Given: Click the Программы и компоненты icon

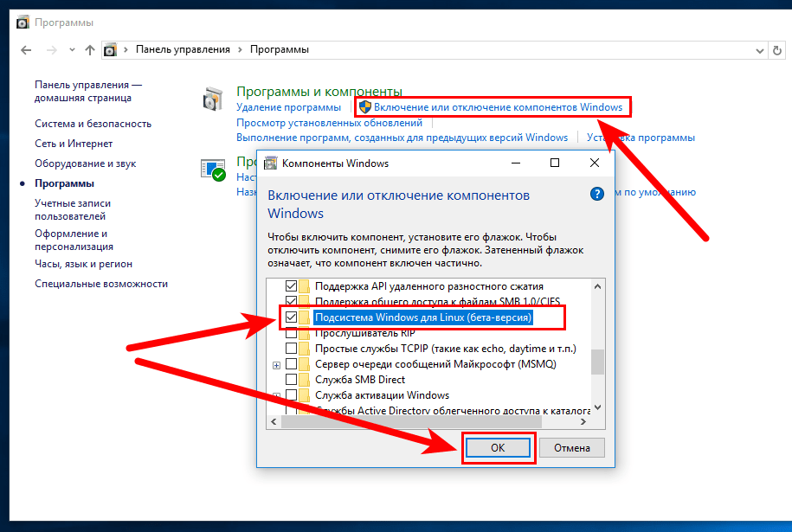Looking at the screenshot, I should pyautogui.click(x=213, y=99).
